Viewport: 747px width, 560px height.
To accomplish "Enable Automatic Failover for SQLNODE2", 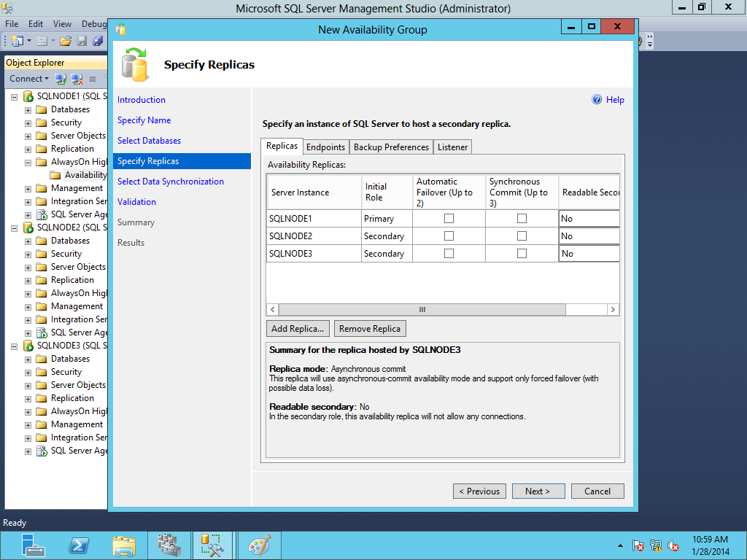I will [449, 236].
